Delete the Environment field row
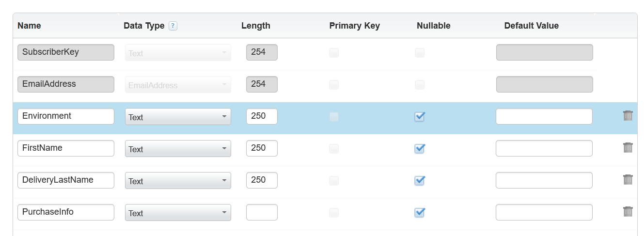 (x=628, y=116)
